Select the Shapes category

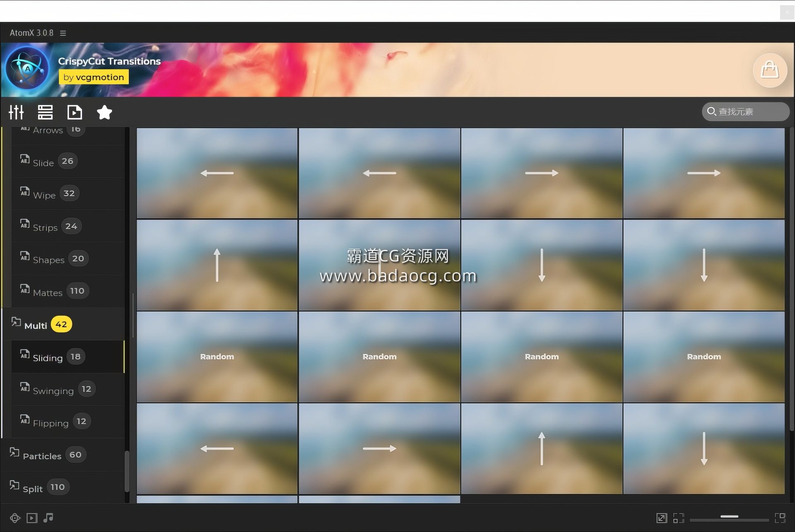pos(67,259)
